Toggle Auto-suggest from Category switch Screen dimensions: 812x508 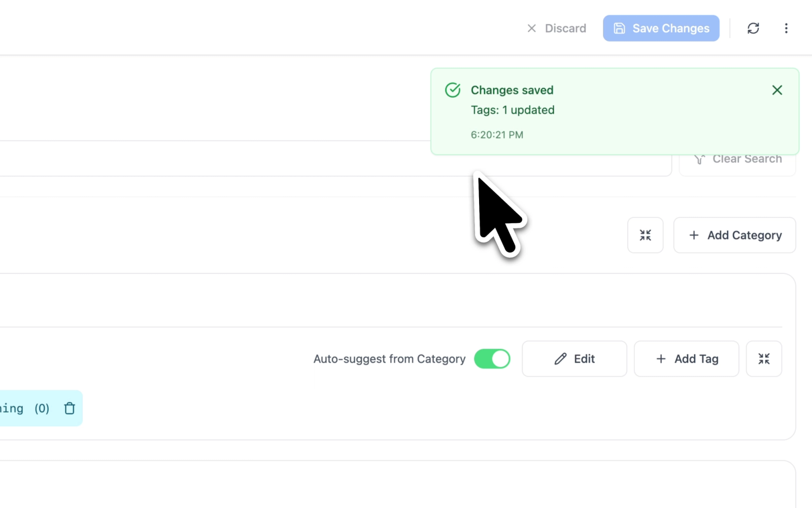tap(492, 359)
